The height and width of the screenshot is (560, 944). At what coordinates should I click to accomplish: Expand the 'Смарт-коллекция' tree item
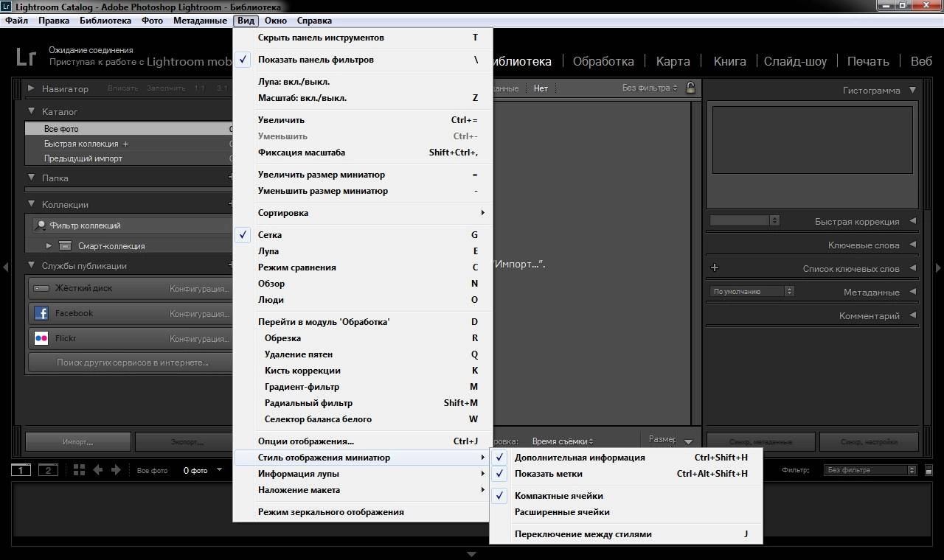tap(49, 245)
